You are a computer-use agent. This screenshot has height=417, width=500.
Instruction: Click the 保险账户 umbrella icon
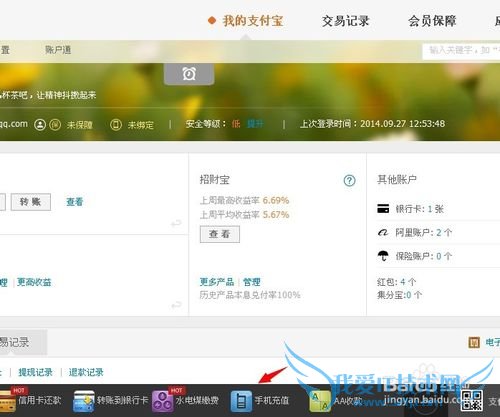coord(383,256)
